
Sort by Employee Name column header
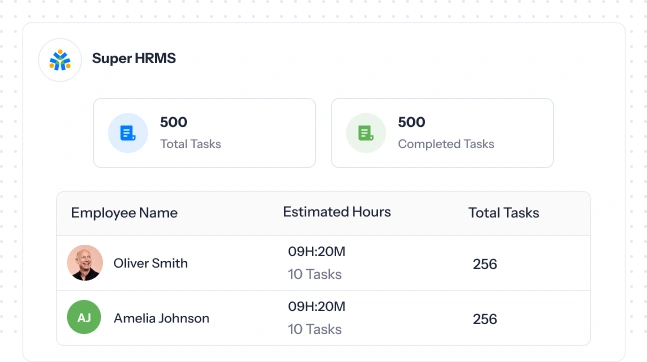pos(124,213)
